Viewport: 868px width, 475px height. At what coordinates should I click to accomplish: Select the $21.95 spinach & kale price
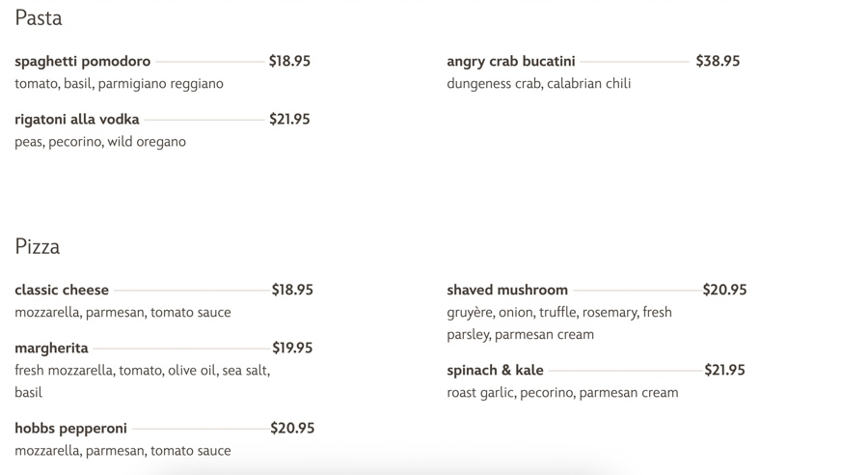[x=724, y=370]
